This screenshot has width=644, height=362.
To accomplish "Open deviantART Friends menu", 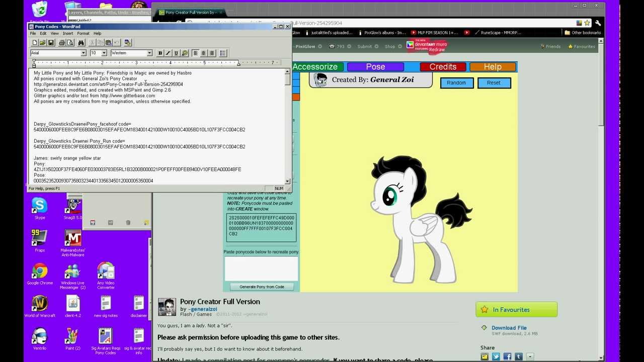I will pos(550,46).
